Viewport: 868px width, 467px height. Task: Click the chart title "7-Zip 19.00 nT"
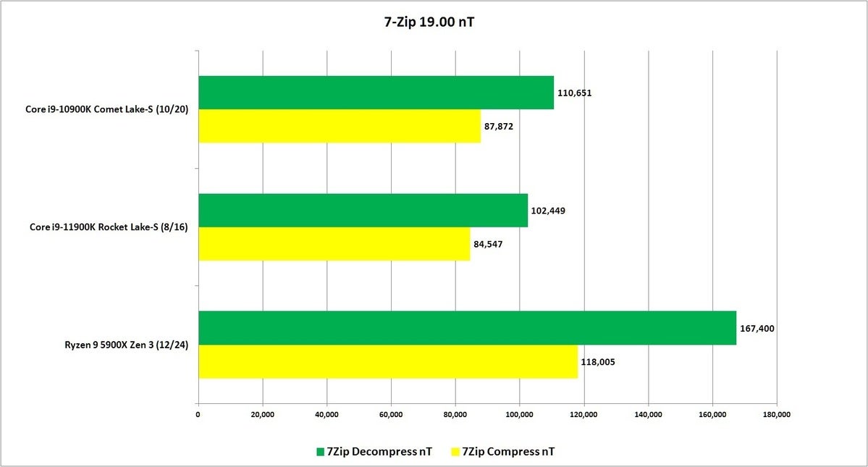(429, 22)
